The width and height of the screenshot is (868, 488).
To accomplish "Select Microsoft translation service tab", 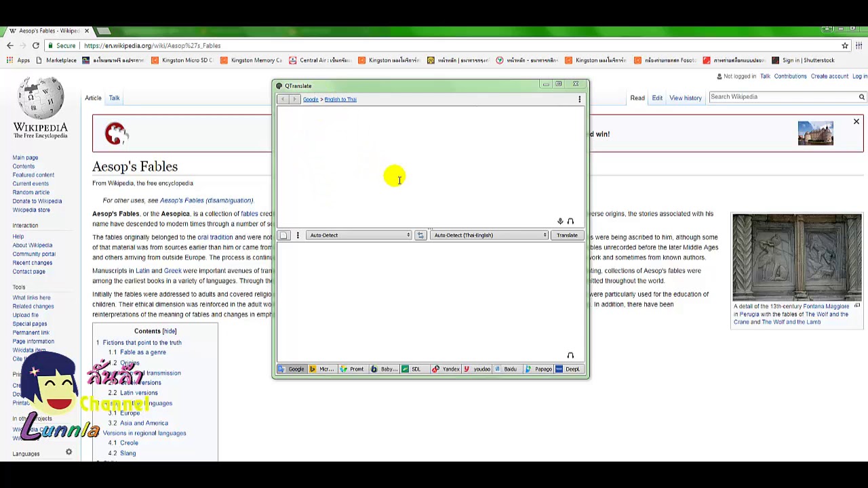I will click(x=322, y=369).
